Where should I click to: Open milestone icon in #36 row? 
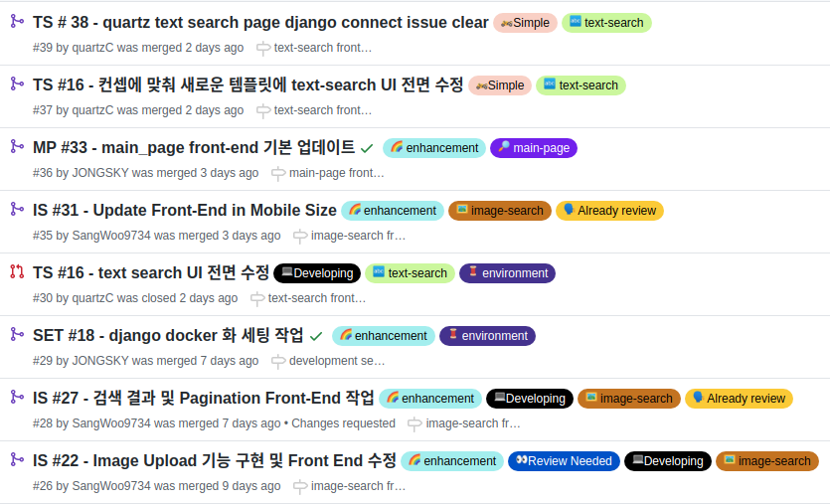point(277,174)
